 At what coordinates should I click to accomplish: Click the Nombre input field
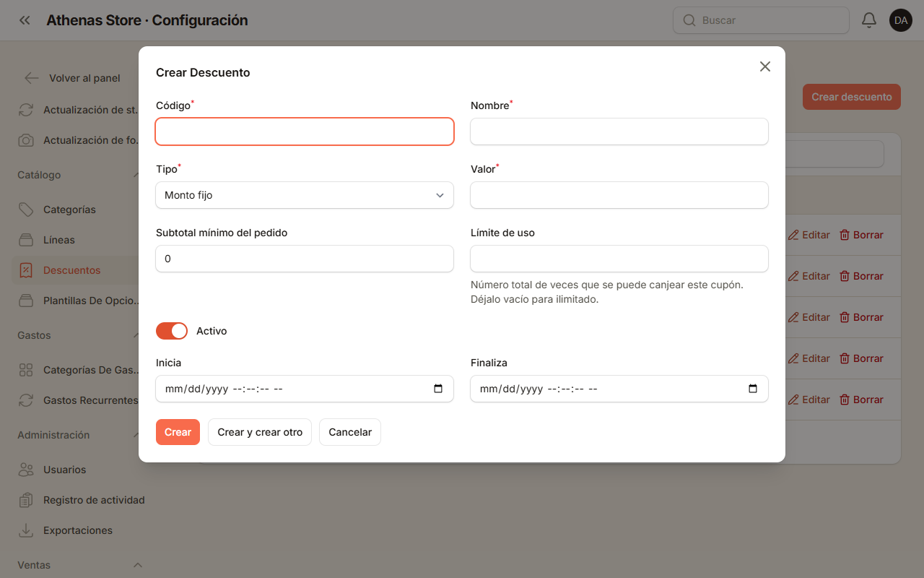[619, 131]
